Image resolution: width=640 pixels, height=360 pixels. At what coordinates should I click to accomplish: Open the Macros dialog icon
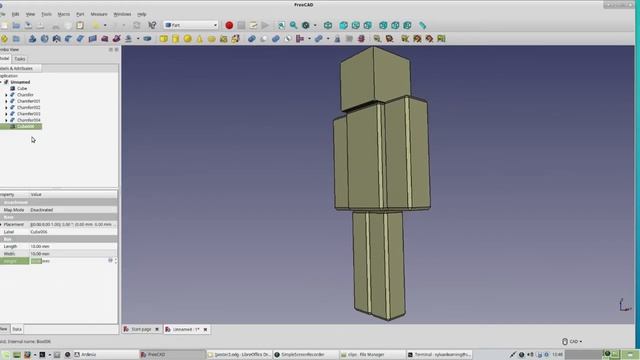(253, 25)
